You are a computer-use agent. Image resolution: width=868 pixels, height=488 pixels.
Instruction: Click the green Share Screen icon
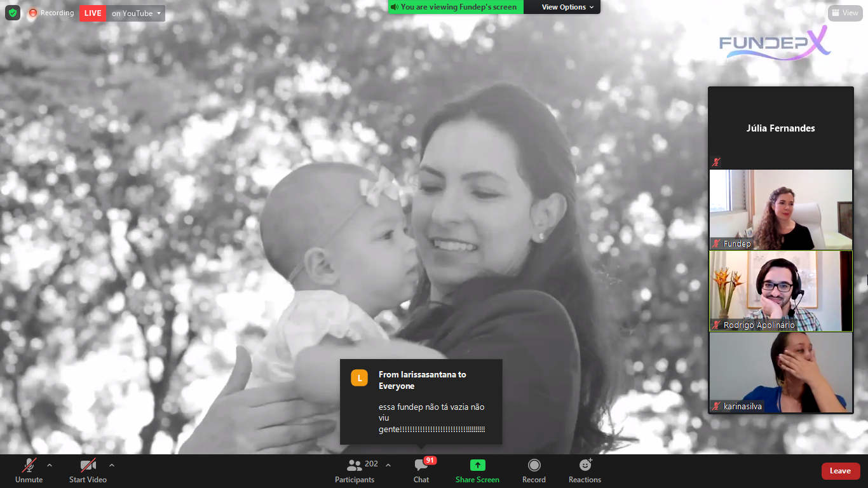[x=477, y=465]
